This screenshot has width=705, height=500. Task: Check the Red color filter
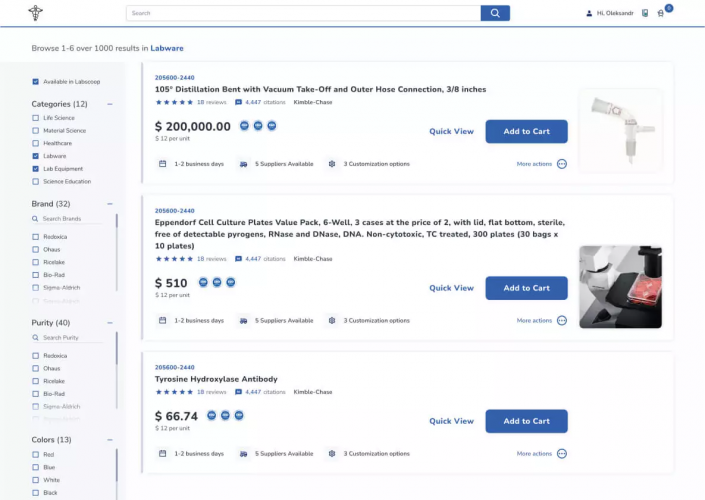(36, 455)
